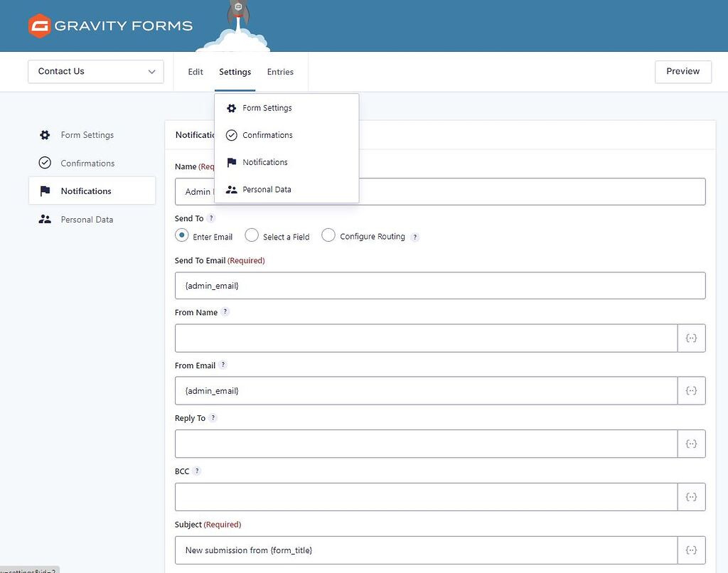Select Notifications in the left sidebar

pyautogui.click(x=87, y=191)
